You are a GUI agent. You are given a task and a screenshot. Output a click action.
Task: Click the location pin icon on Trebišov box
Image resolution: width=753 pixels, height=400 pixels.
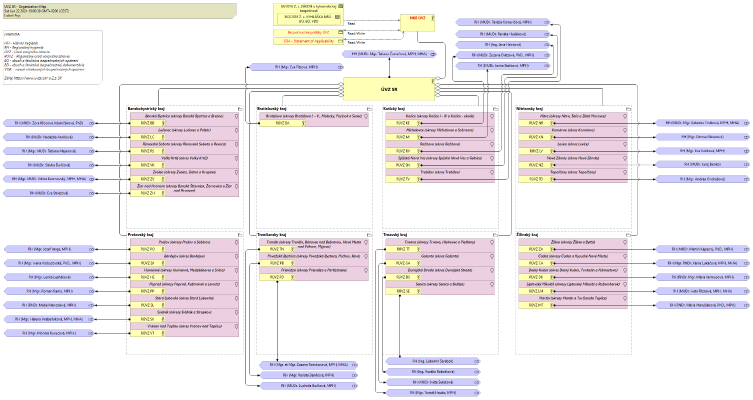[492, 172]
